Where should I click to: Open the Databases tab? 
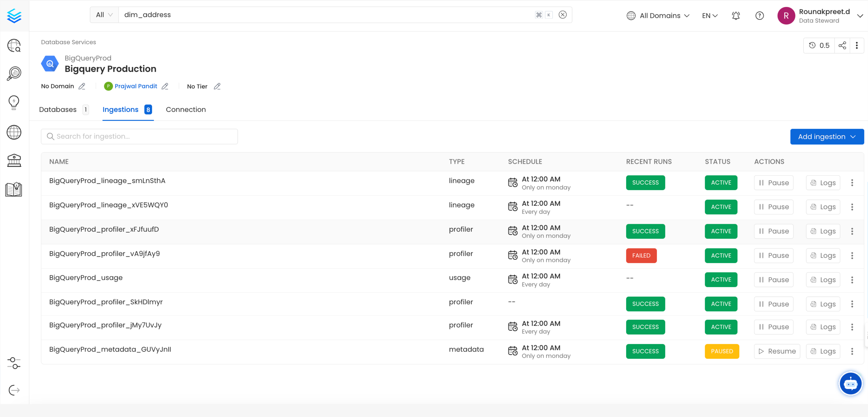[x=58, y=109]
